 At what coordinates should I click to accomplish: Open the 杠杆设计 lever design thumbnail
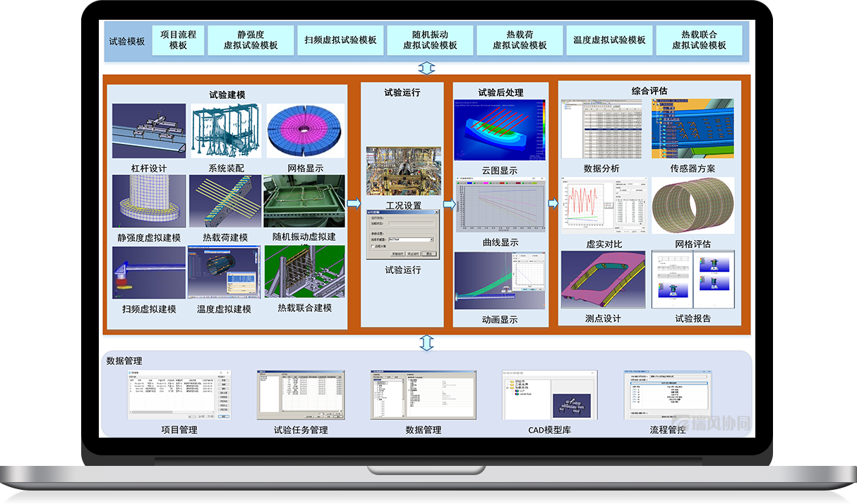point(149,131)
